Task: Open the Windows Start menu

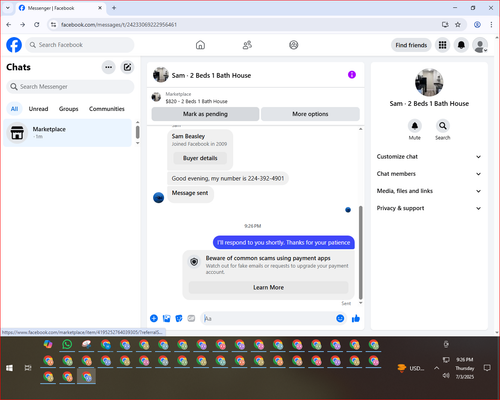Action: pyautogui.click(x=9, y=368)
